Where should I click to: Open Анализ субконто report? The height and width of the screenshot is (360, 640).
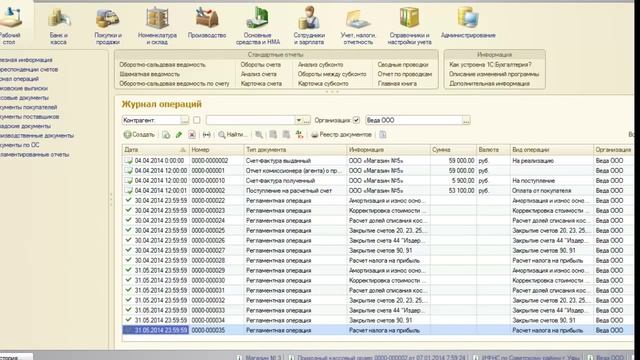[x=320, y=64]
